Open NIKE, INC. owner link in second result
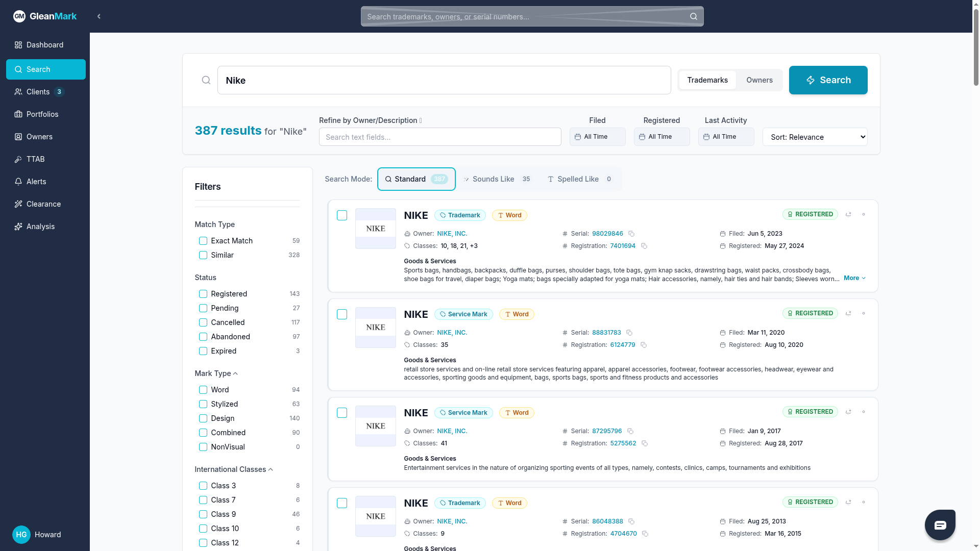The width and height of the screenshot is (980, 551). coord(452,333)
